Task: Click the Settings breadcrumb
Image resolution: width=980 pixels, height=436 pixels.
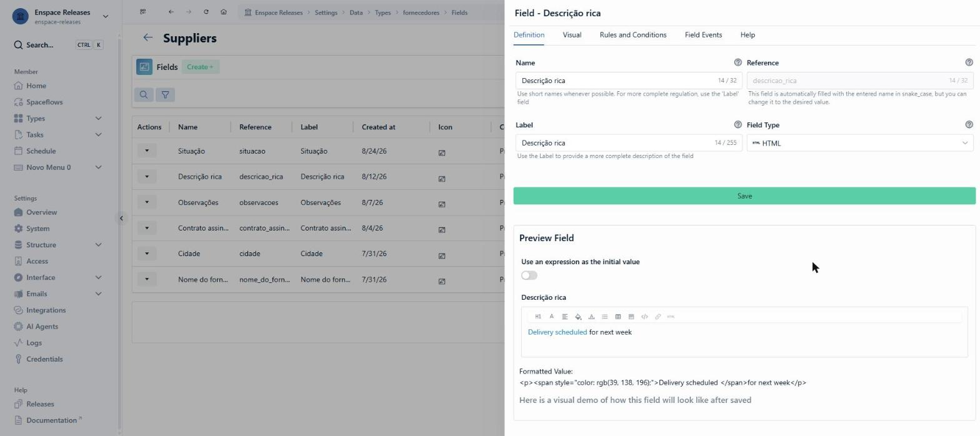Action: (326, 12)
